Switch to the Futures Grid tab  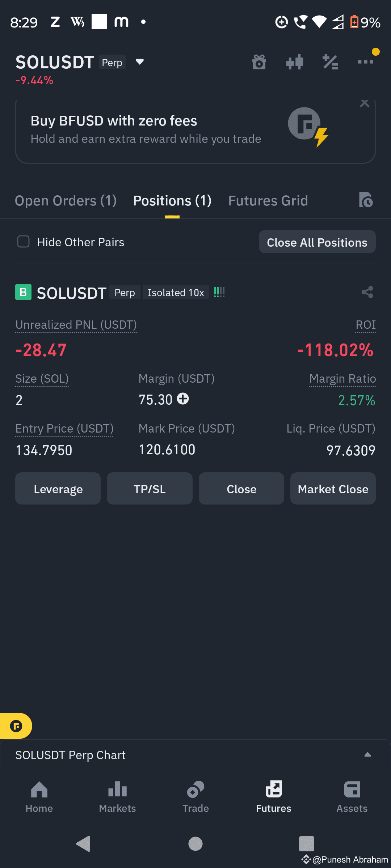click(x=268, y=201)
